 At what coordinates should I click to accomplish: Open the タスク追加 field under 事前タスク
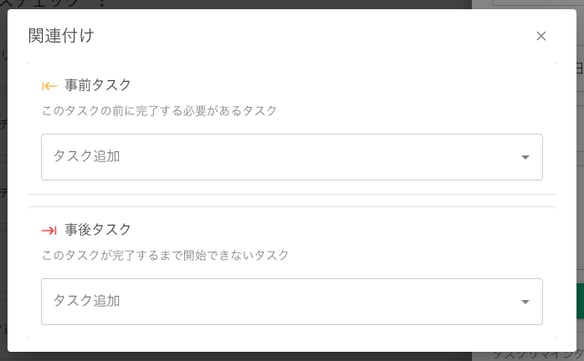click(x=292, y=157)
